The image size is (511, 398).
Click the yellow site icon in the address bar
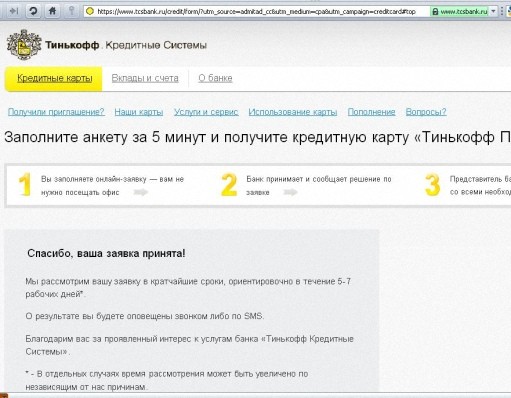[x=90, y=11]
